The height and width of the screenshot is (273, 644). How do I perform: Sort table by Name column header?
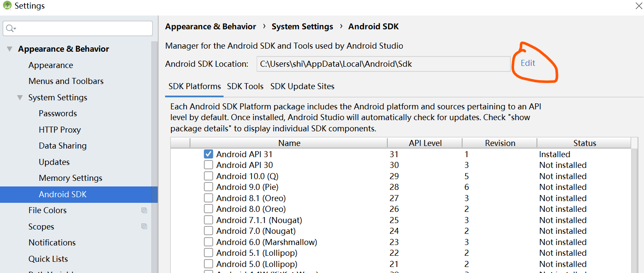coord(289,143)
